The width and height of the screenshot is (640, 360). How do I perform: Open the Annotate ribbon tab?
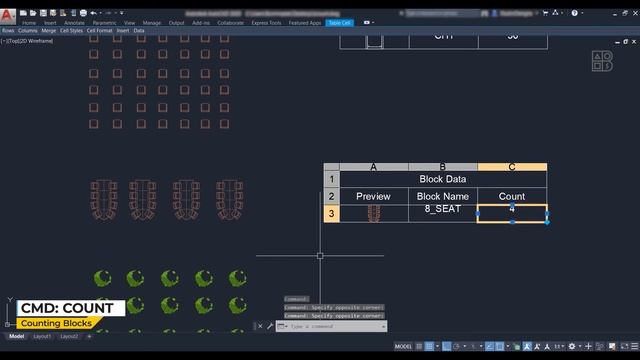coord(74,23)
